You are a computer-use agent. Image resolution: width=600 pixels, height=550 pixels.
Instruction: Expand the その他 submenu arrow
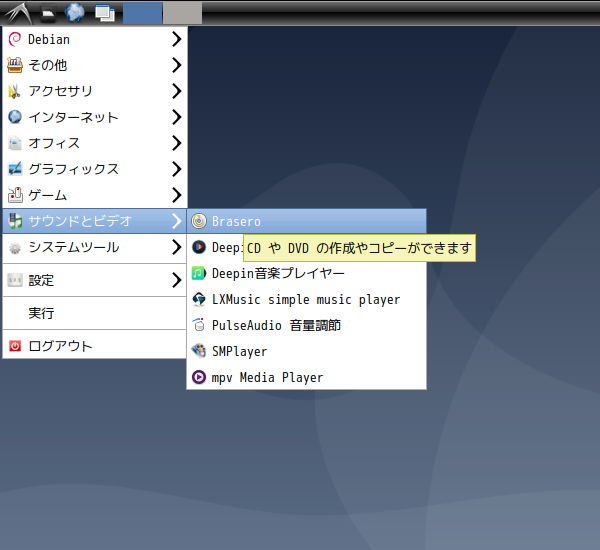point(176,65)
